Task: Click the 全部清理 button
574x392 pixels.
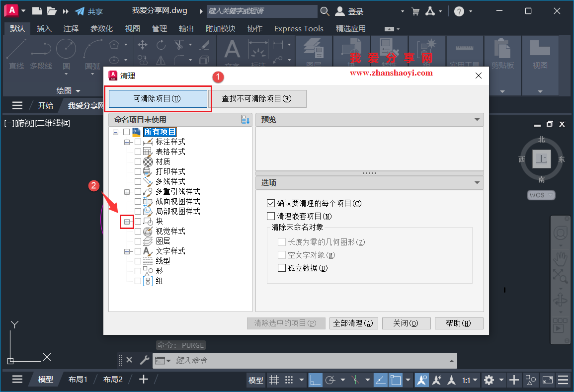Action: coord(353,323)
